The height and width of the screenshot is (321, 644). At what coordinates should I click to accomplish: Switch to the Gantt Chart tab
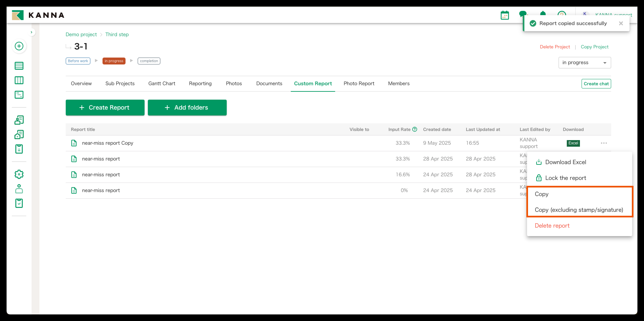point(161,84)
